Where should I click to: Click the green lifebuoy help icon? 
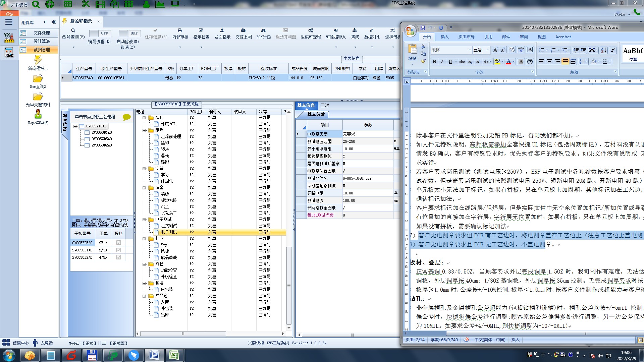click(x=50, y=4)
